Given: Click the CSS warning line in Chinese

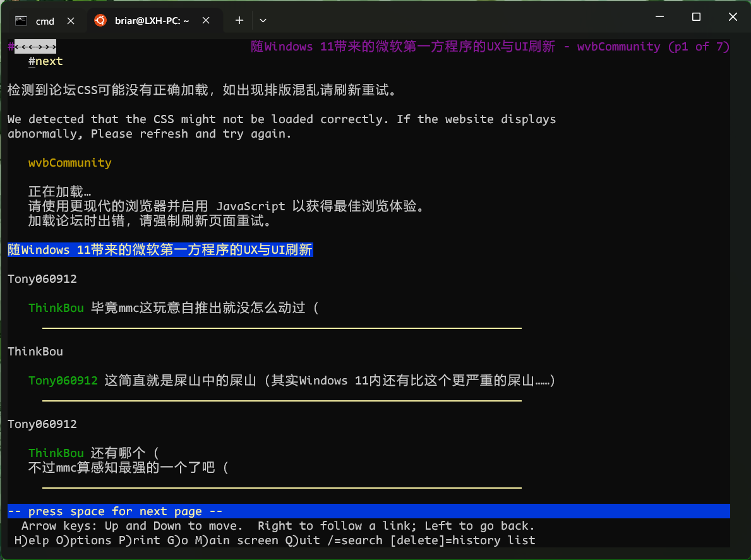Looking at the screenshot, I should tap(202, 90).
